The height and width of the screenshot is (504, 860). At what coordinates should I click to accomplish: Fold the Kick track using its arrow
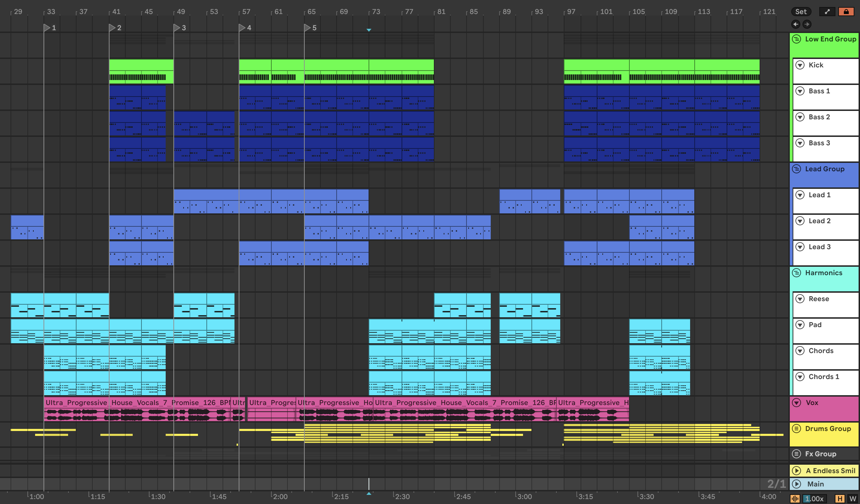point(800,65)
